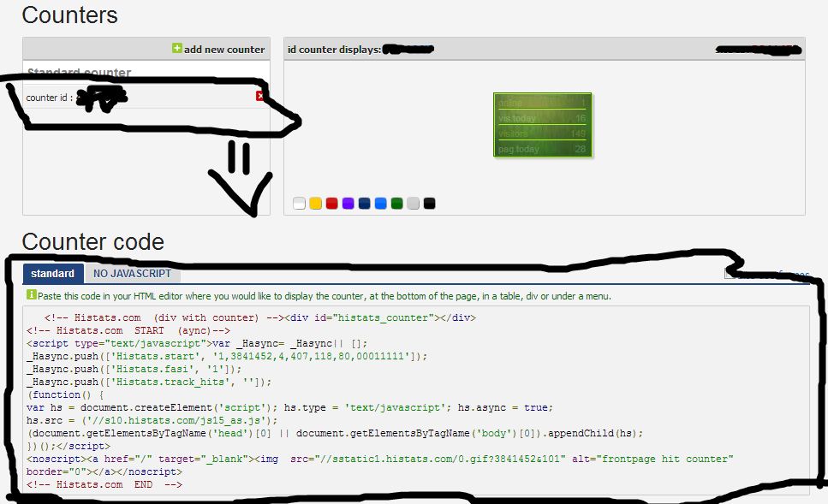Switch to the 'standard' code tab
Viewport: 828px width, 504px height.
coord(53,273)
